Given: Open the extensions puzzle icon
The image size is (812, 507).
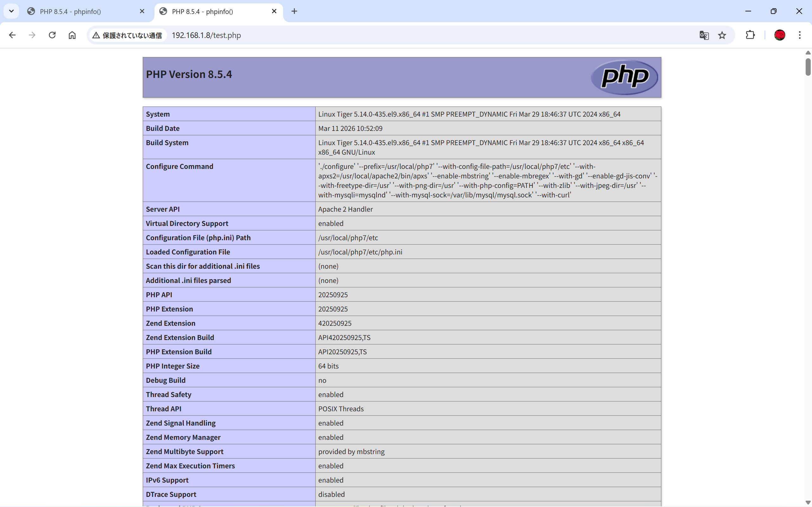Looking at the screenshot, I should (x=750, y=35).
